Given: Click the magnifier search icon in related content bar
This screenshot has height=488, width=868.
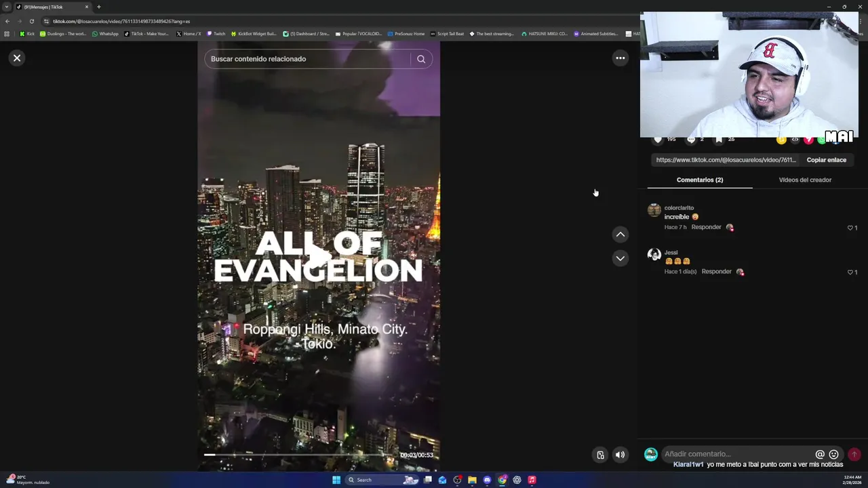Looking at the screenshot, I should click(421, 59).
